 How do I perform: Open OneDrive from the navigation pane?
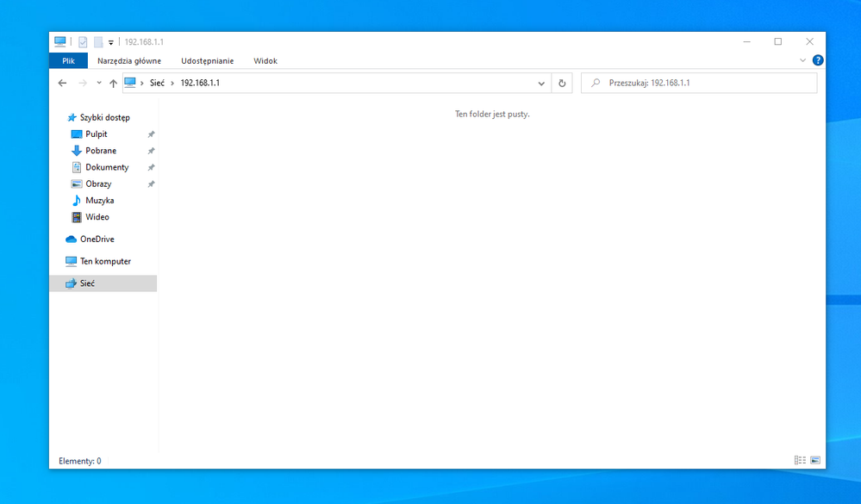point(98,239)
